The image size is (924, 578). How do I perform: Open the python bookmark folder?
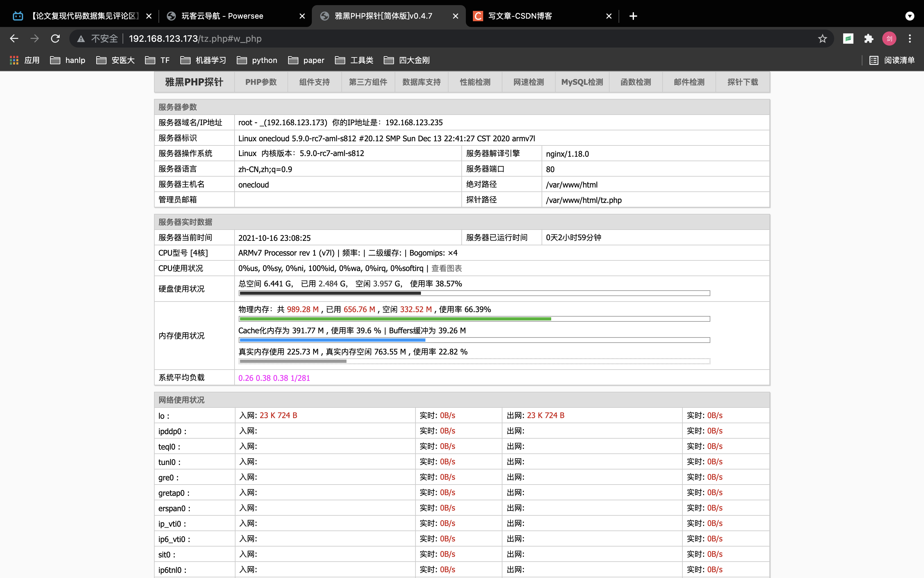coord(257,60)
